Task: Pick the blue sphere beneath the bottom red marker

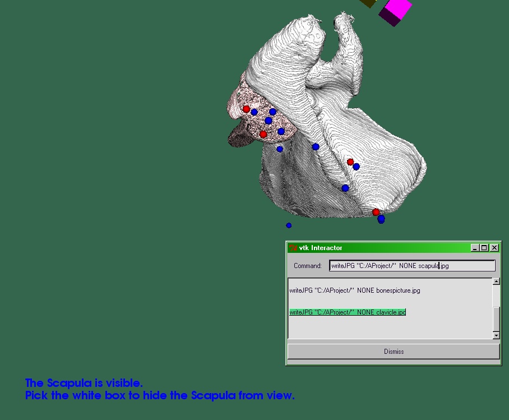Action: pos(381,219)
